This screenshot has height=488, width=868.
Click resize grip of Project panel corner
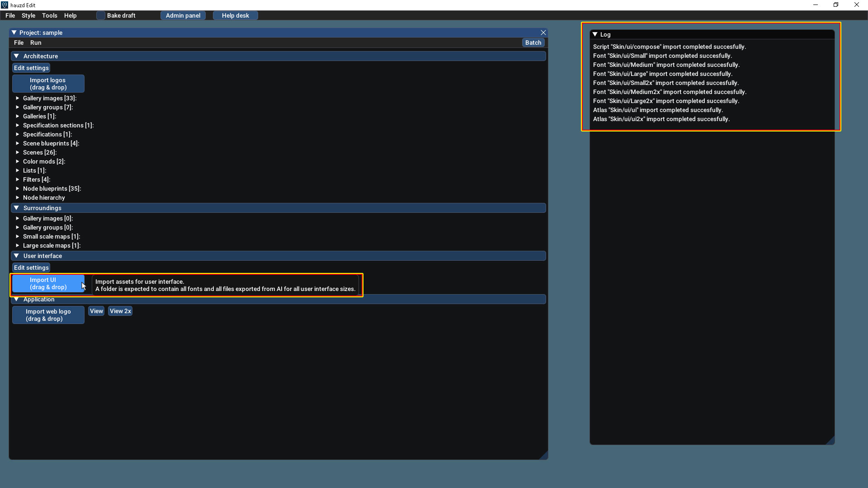pos(544,455)
